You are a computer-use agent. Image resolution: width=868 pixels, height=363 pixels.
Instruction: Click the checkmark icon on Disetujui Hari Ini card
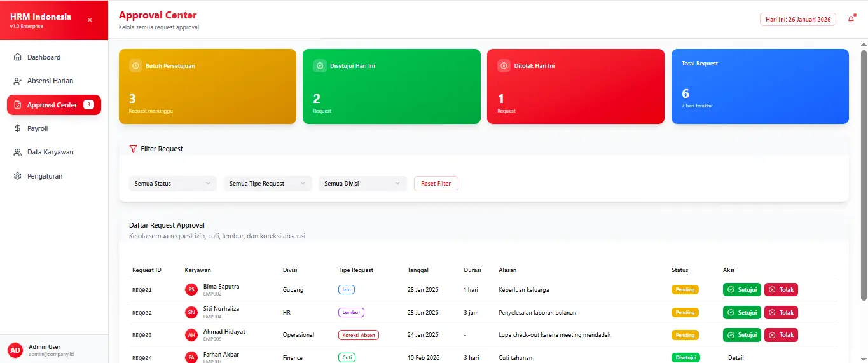(x=320, y=65)
